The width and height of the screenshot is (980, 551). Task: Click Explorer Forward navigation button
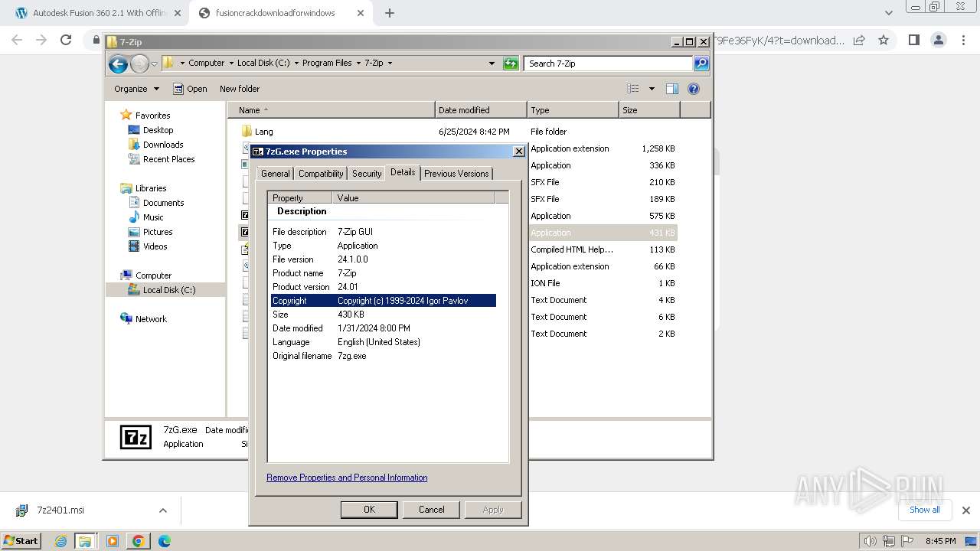pos(139,64)
